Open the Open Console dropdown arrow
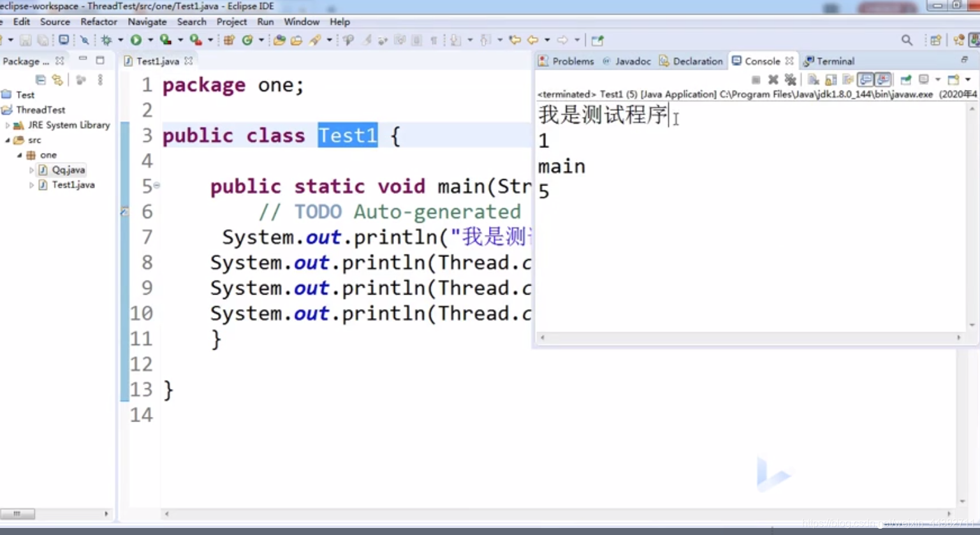 [967, 80]
